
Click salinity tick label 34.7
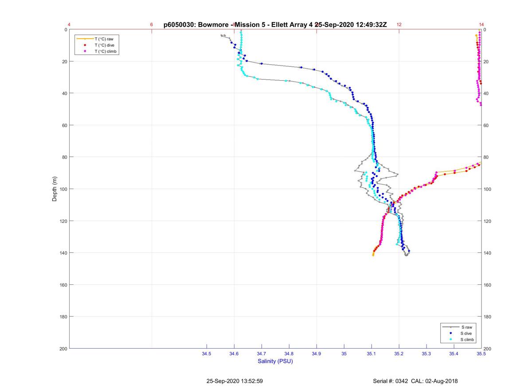pos(262,353)
